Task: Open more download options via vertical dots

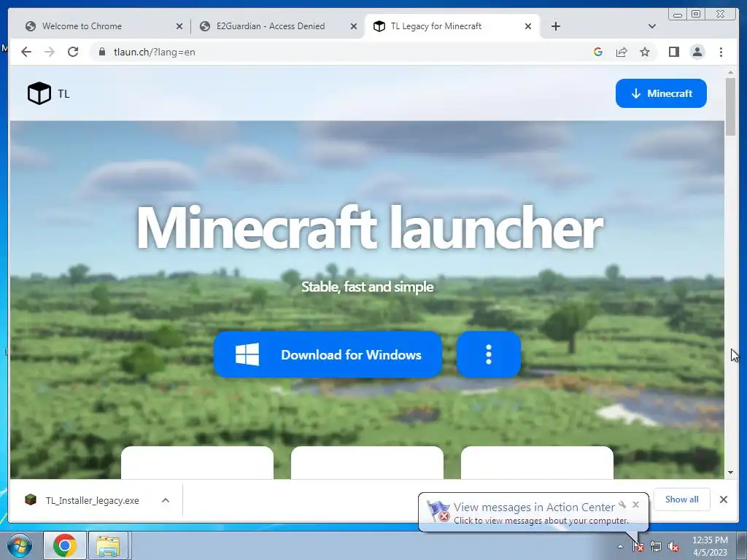Action: tap(489, 355)
